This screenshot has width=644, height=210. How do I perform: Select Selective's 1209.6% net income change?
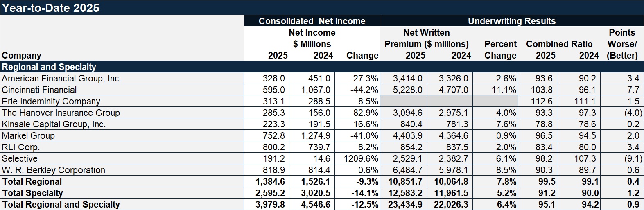(361, 158)
